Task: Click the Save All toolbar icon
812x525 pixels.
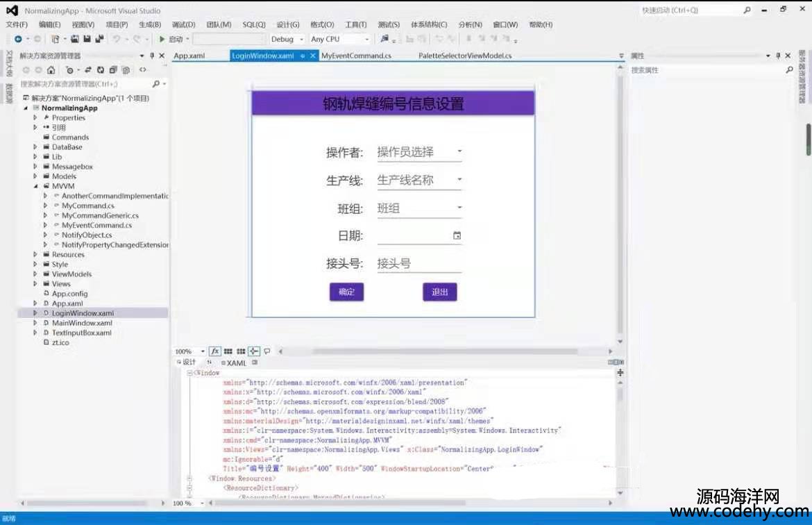Action: click(100, 40)
